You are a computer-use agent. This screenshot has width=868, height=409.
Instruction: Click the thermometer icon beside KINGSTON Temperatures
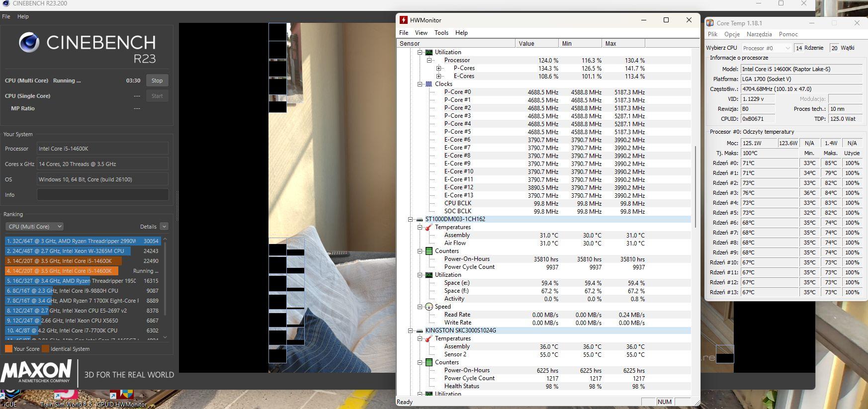(429, 338)
